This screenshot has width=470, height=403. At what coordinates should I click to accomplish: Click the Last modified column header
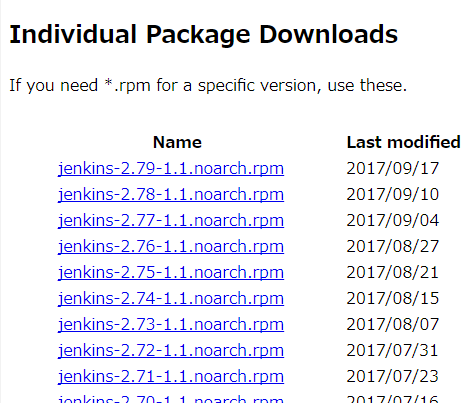(404, 142)
